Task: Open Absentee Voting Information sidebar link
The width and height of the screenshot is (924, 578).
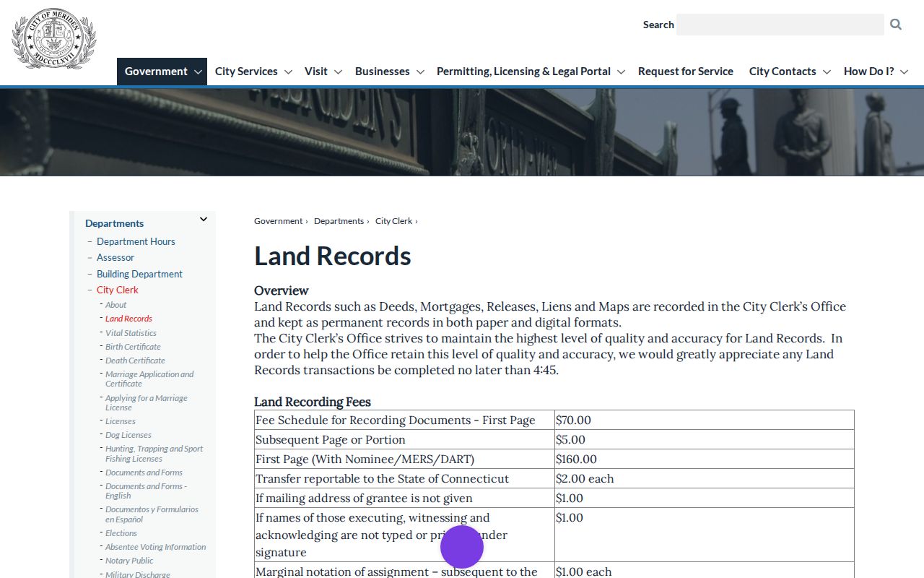Action: point(155,547)
